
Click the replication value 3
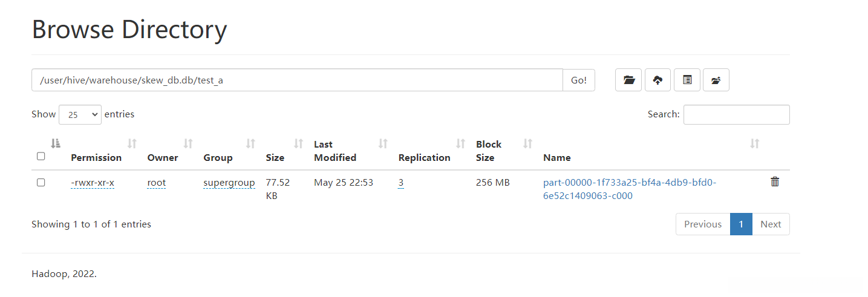[401, 183]
